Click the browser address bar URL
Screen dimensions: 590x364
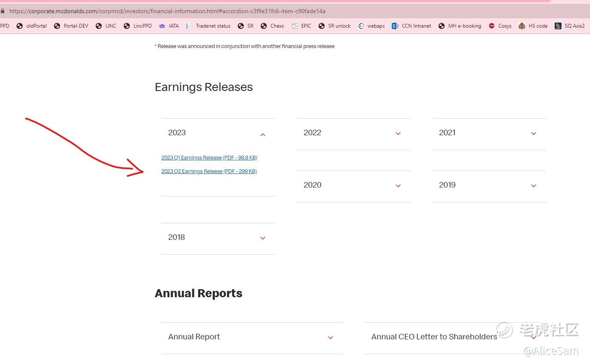[x=167, y=11]
